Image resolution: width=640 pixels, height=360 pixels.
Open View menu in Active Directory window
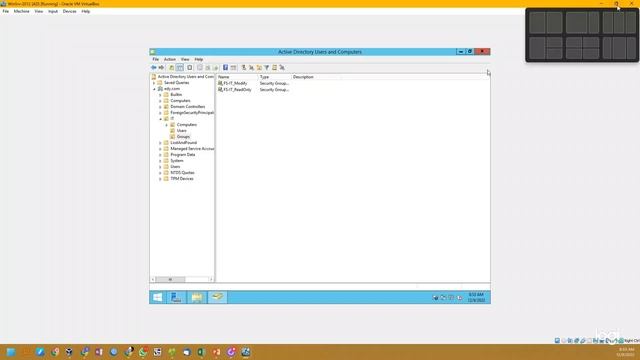(185, 60)
